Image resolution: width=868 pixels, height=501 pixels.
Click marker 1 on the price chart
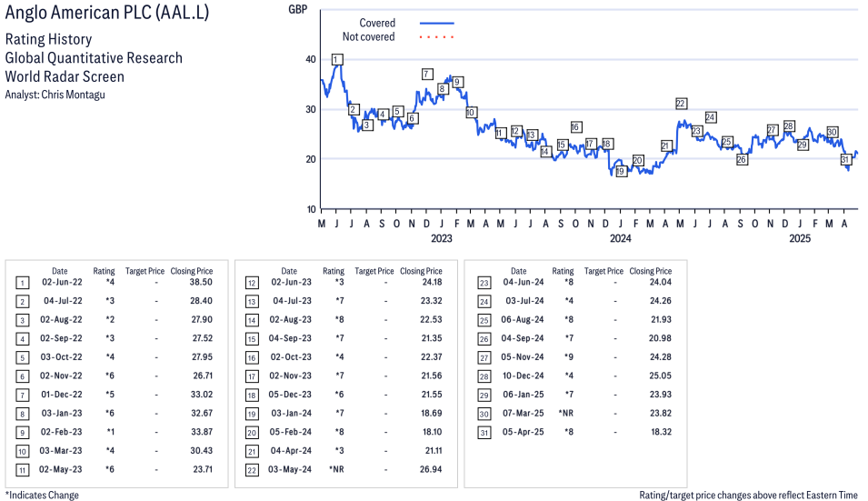click(337, 59)
